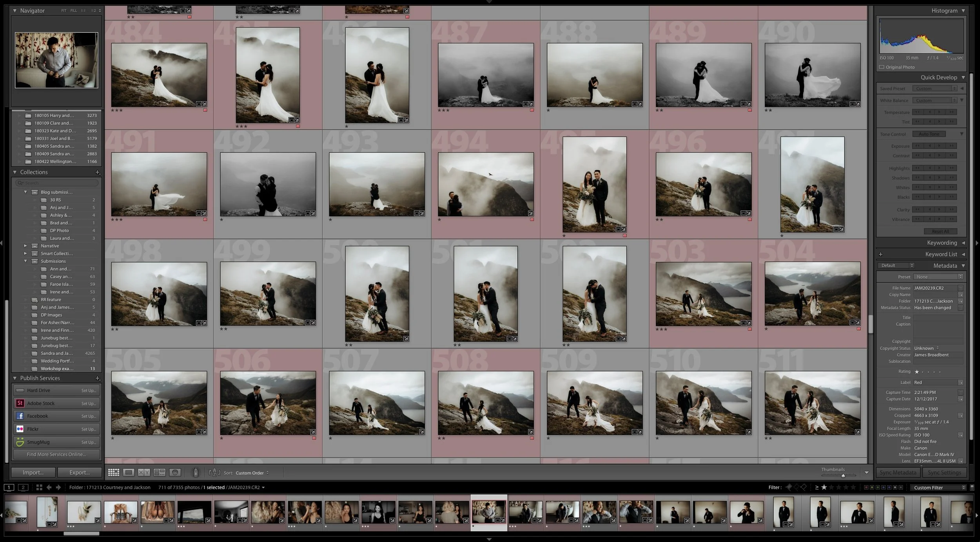Image resolution: width=980 pixels, height=542 pixels.
Task: Open Compare view (X|Y) icon
Action: pyautogui.click(x=144, y=473)
